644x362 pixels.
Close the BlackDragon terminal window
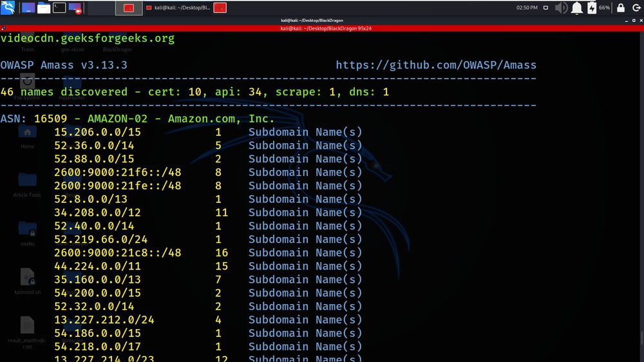click(x=641, y=21)
